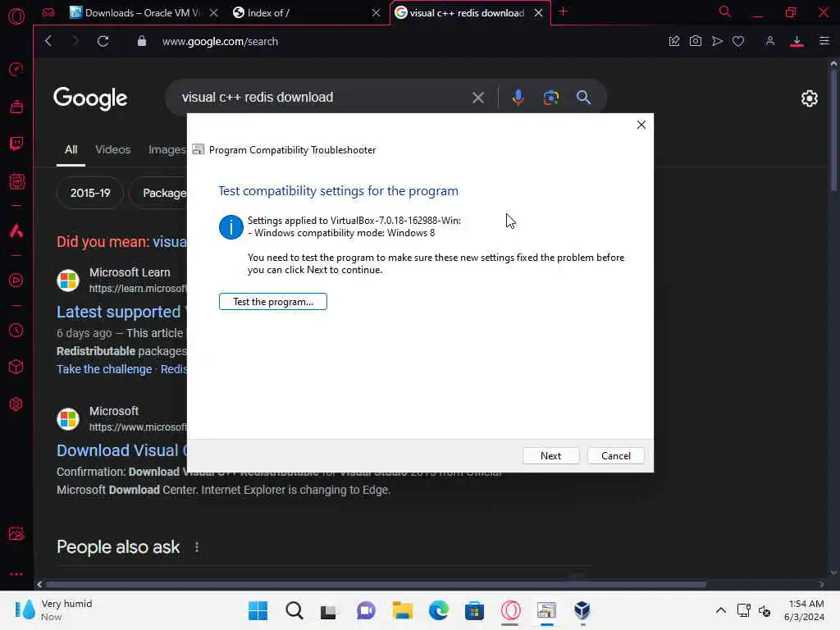
Task: Click the Google logo
Action: pyautogui.click(x=90, y=98)
